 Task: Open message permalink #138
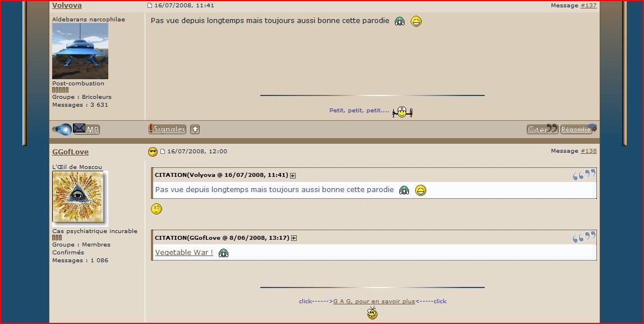pyautogui.click(x=588, y=151)
